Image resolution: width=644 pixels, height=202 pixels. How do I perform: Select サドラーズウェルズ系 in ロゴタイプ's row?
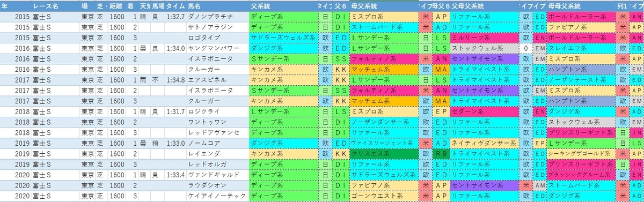coord(283,38)
